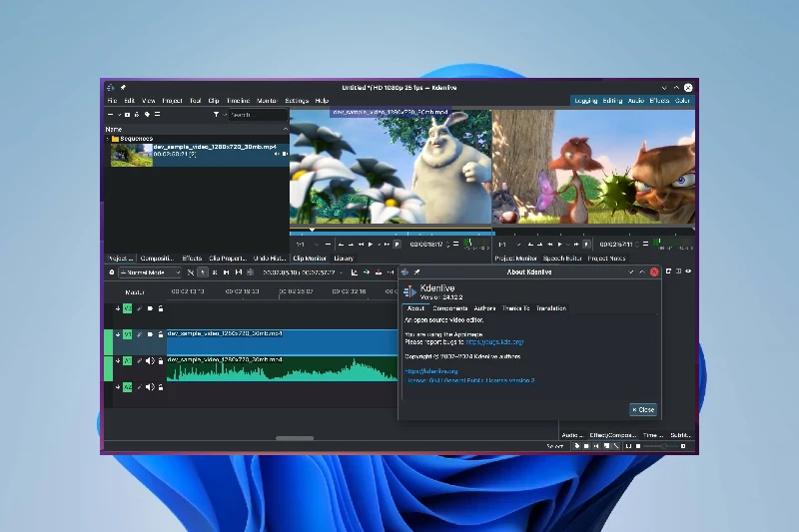Viewport: 799px width, 532px height.
Task: Open the clip monitor play options dropdown arrow
Action: point(379,245)
